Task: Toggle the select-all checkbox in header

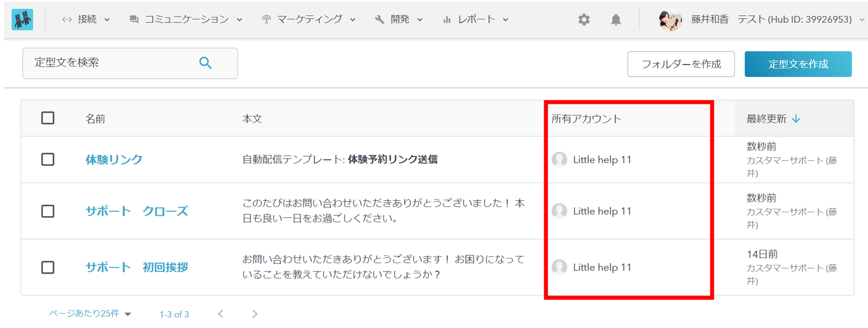Action: pos(48,118)
